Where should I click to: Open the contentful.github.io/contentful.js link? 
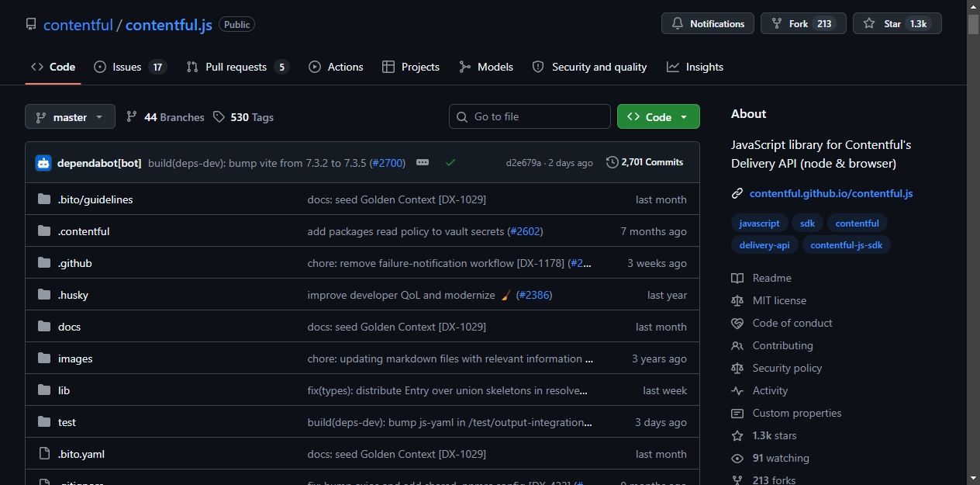(831, 193)
